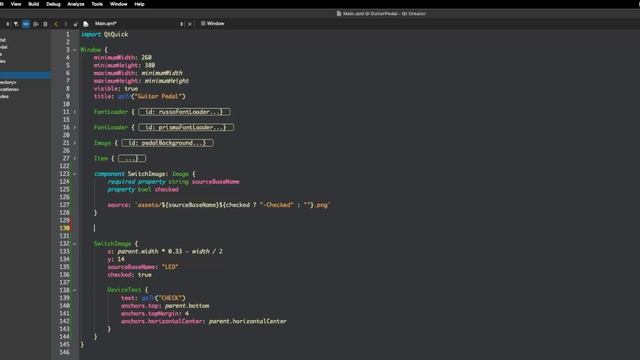Click 'anchors.topMargin: 4' line
This screenshot has width=640, height=360.
click(155, 313)
